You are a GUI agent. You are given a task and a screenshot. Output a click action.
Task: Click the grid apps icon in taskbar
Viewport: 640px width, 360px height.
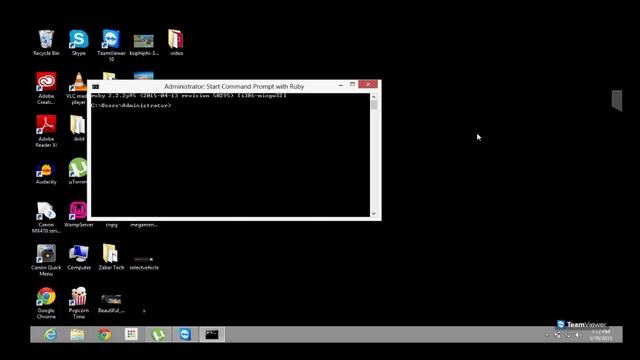[131, 335]
